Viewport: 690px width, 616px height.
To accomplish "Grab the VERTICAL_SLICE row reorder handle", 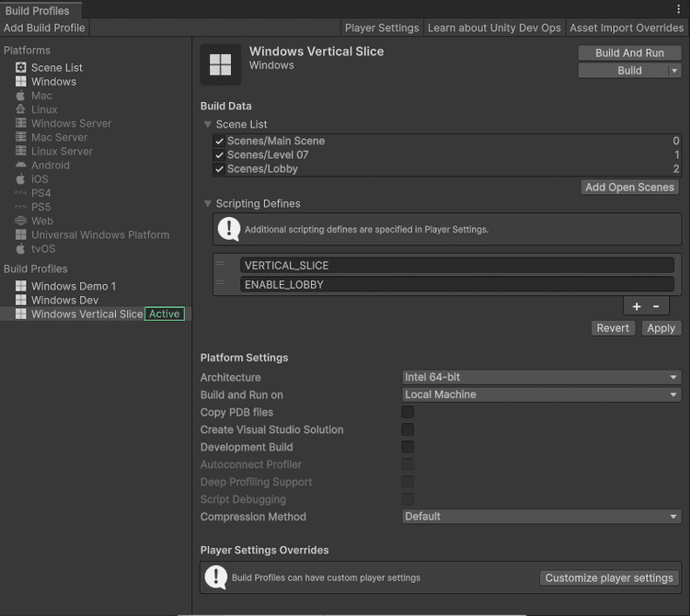I will [x=221, y=264].
